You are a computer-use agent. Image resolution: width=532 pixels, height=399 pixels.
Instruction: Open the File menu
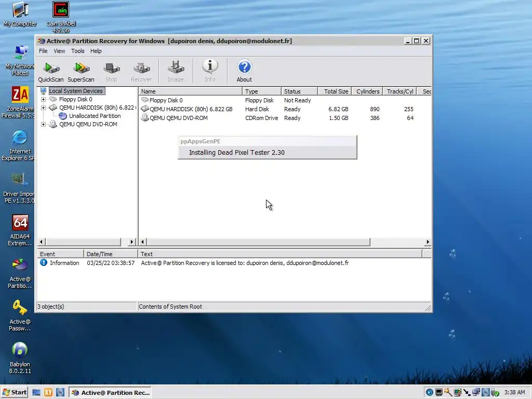pos(43,51)
